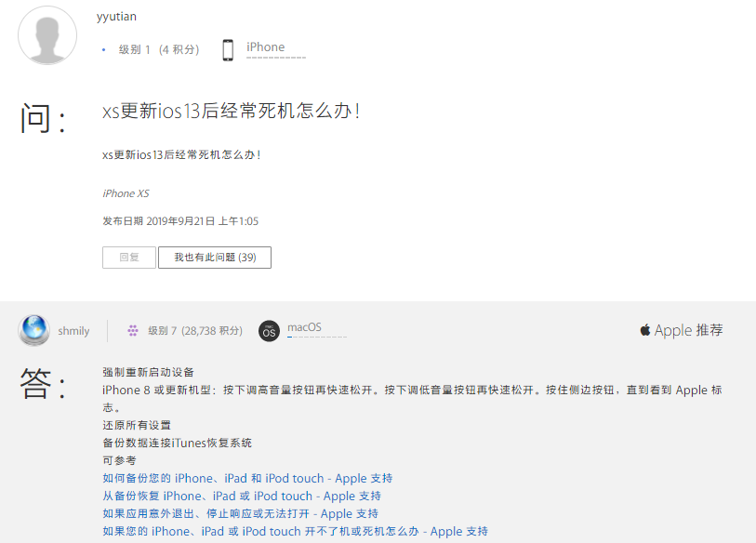756x543 pixels.
Task: Click the post date 2019年9月21日
Action: tap(180, 221)
